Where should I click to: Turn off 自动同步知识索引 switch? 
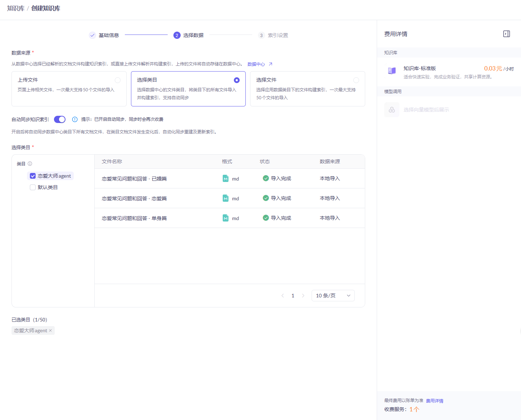[60, 119]
